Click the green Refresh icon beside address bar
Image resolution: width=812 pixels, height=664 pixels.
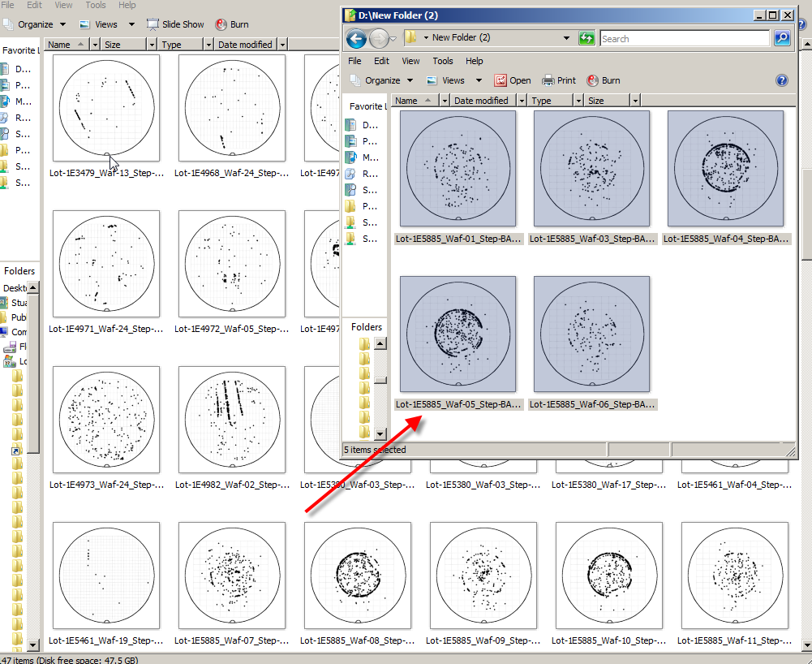click(x=586, y=38)
